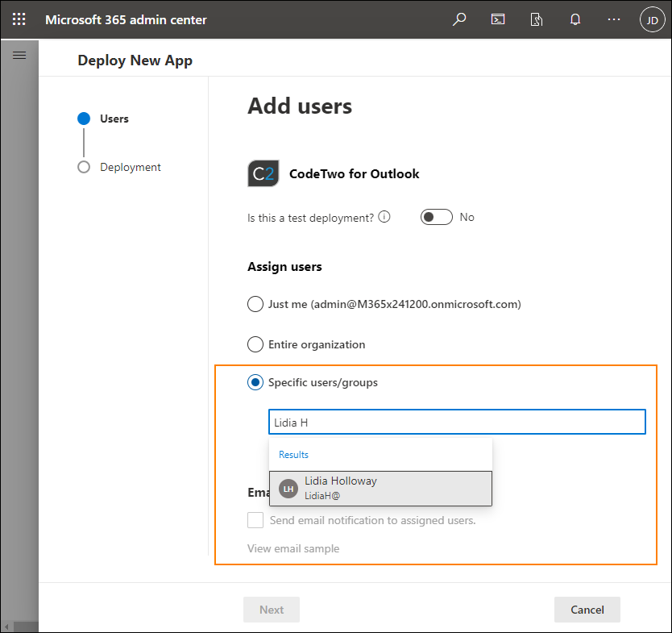
Task: Enable email notification to assigned users
Action: click(255, 520)
